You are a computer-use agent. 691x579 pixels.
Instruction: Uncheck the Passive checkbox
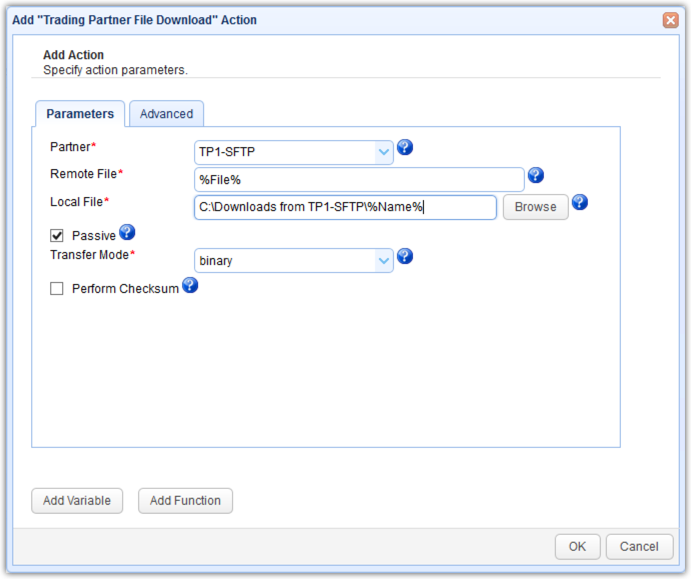pos(57,236)
